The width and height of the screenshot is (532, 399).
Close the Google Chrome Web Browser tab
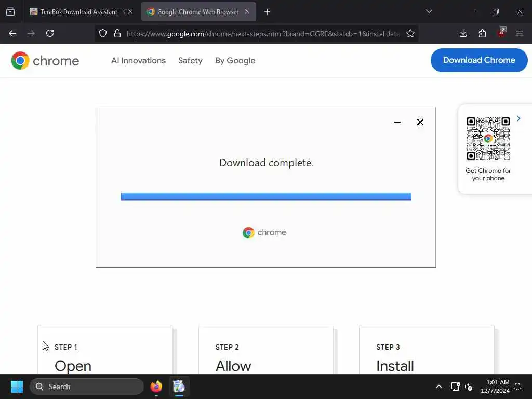[x=247, y=11]
